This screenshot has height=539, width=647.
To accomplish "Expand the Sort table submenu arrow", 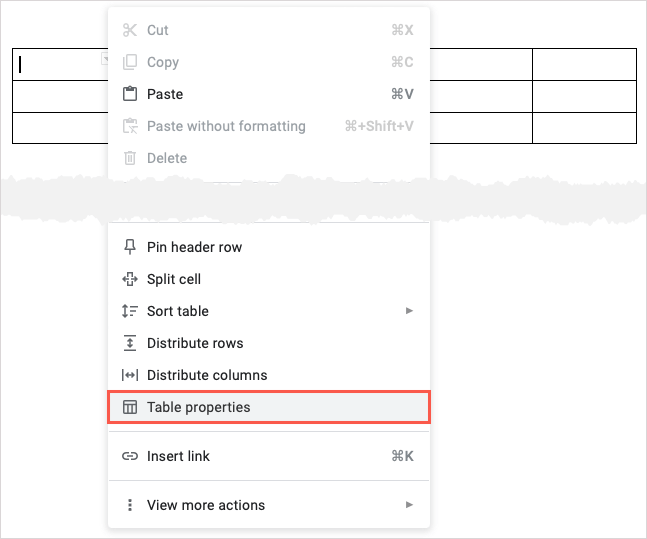I will [x=409, y=311].
